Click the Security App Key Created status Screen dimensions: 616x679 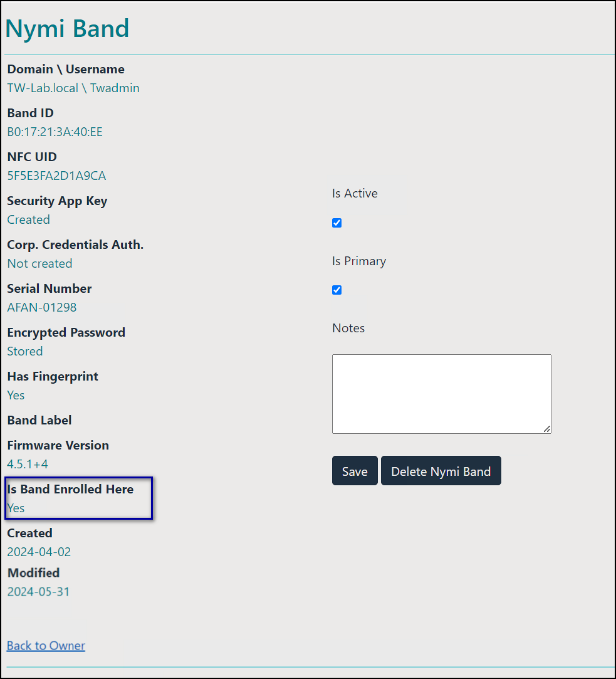click(28, 219)
